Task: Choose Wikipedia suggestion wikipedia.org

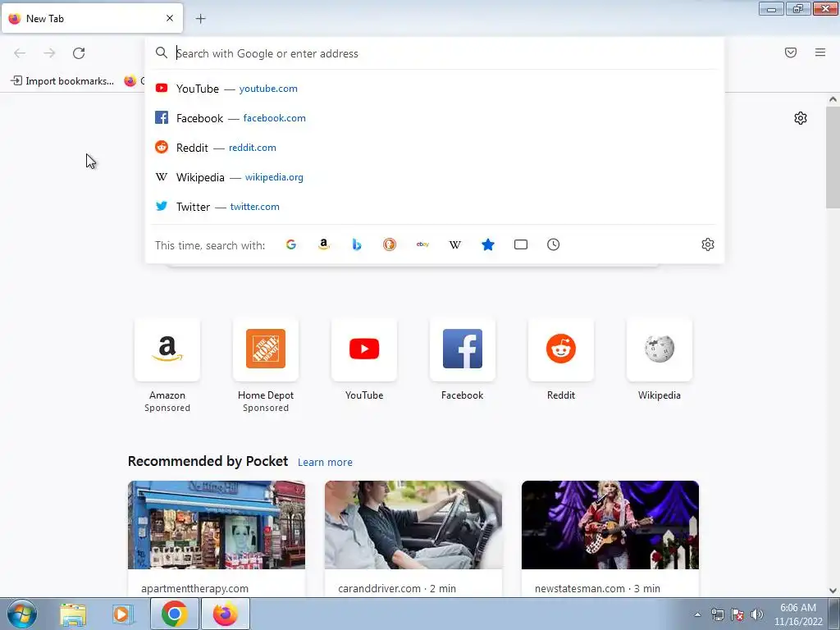Action: pyautogui.click(x=435, y=177)
